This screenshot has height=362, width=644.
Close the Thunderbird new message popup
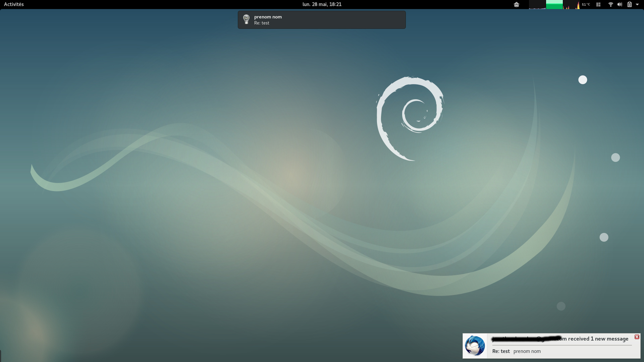pos(637,337)
